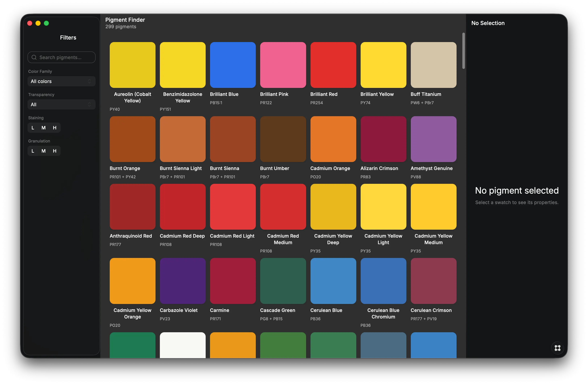
Task: Choose the Cadmium Orange swatch
Action: pos(333,139)
